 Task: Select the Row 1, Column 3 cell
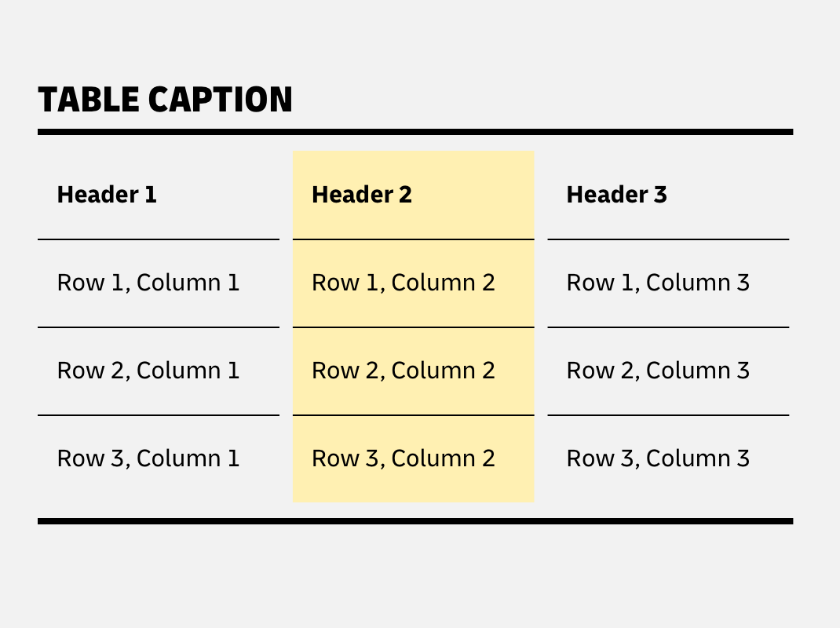tap(658, 283)
